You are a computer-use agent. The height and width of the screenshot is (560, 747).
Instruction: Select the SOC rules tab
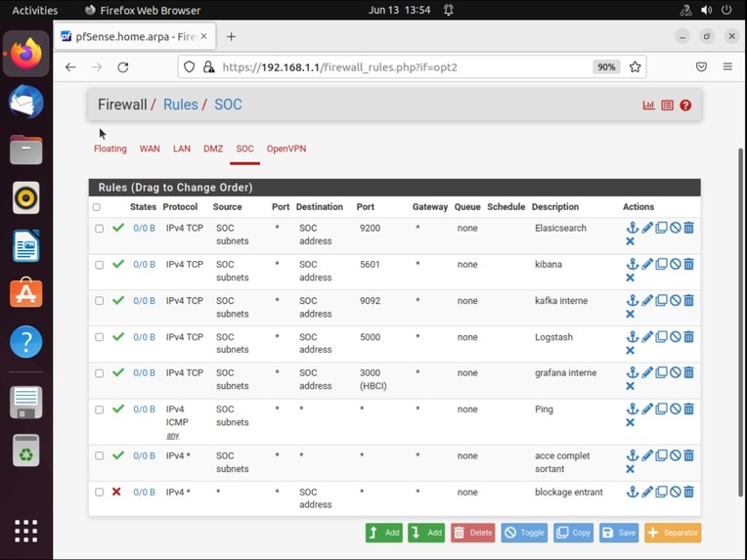(244, 149)
